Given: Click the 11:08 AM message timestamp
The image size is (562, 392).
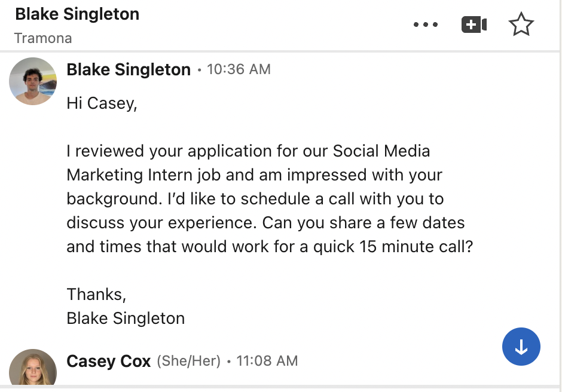Looking at the screenshot, I should point(267,361).
